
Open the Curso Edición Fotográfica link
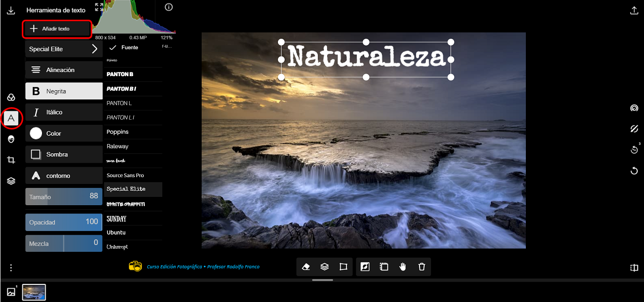pos(203,267)
